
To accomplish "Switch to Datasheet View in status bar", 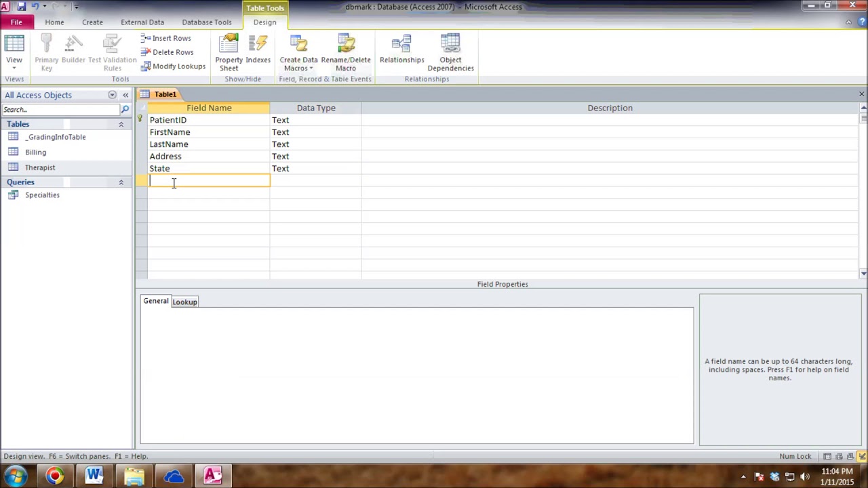I will tap(827, 457).
